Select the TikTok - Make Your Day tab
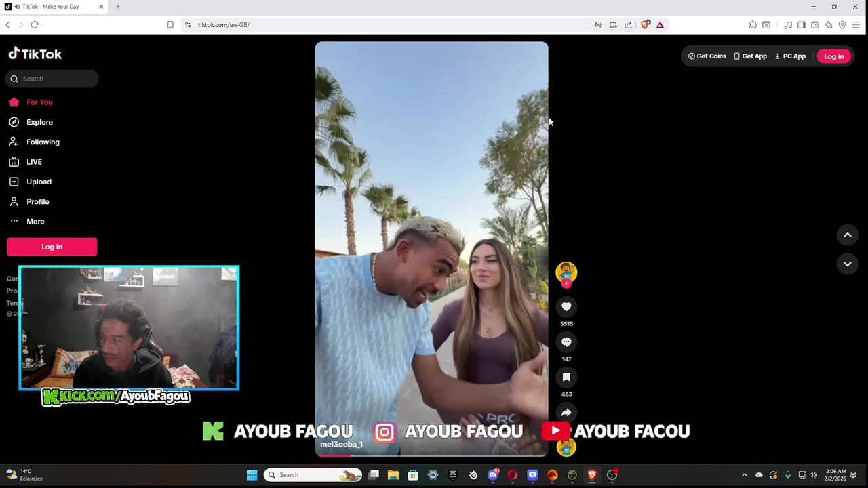 (x=54, y=7)
